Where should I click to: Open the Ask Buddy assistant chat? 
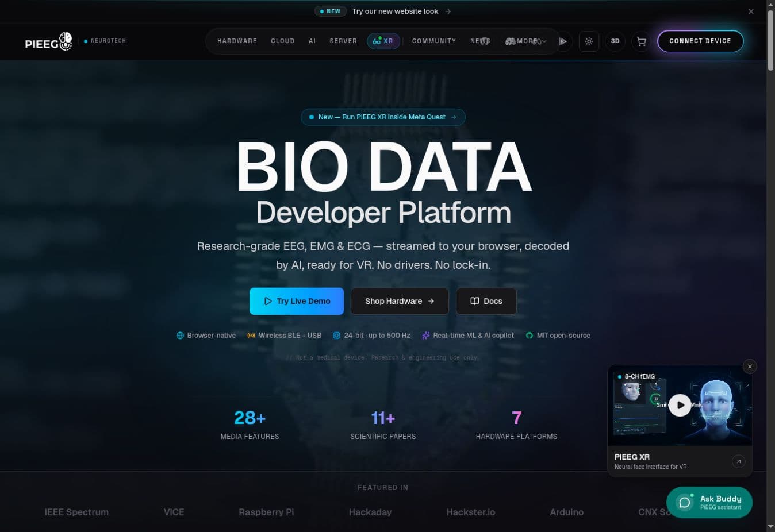coord(709,503)
